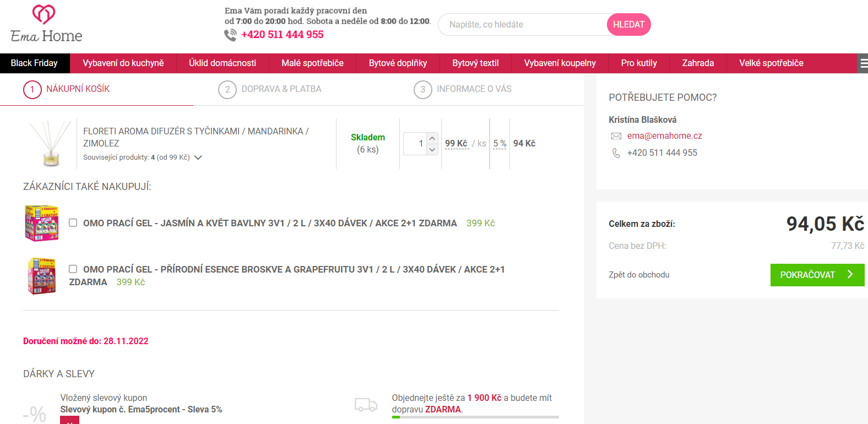Click the delivery truck icon
Viewport: 868px width, 424px height.
click(366, 405)
